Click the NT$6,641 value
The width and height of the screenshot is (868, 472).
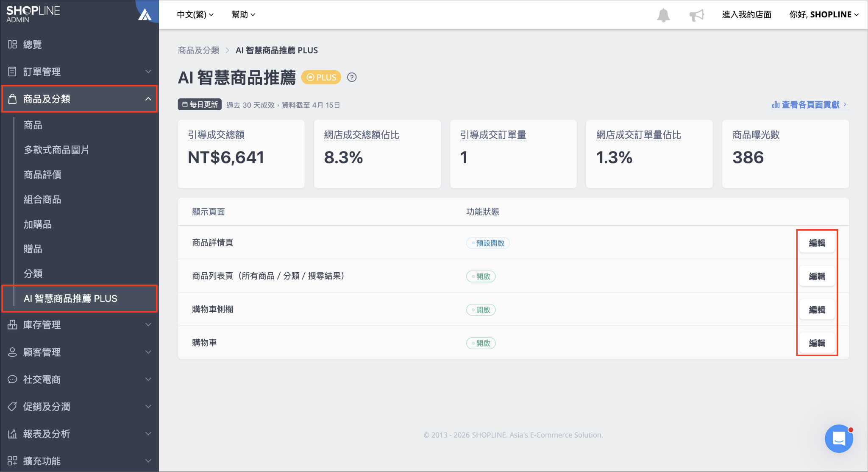(x=226, y=157)
